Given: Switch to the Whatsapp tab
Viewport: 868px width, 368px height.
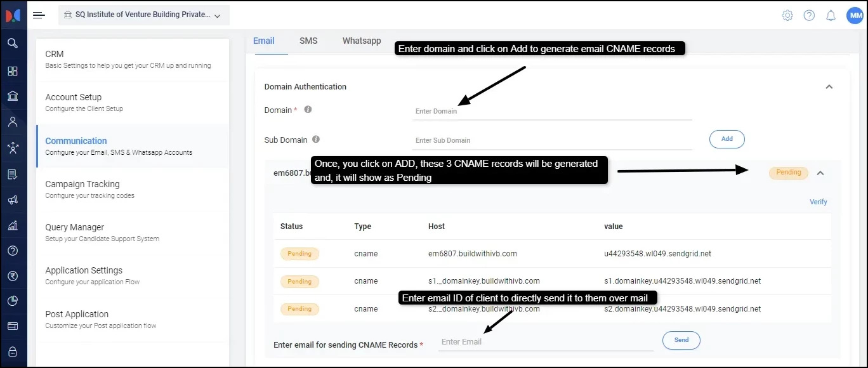Looking at the screenshot, I should coord(362,41).
